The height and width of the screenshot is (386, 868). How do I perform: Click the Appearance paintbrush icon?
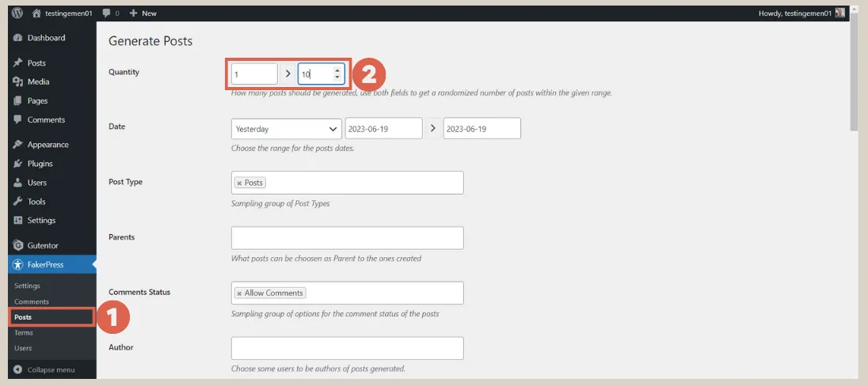17,144
